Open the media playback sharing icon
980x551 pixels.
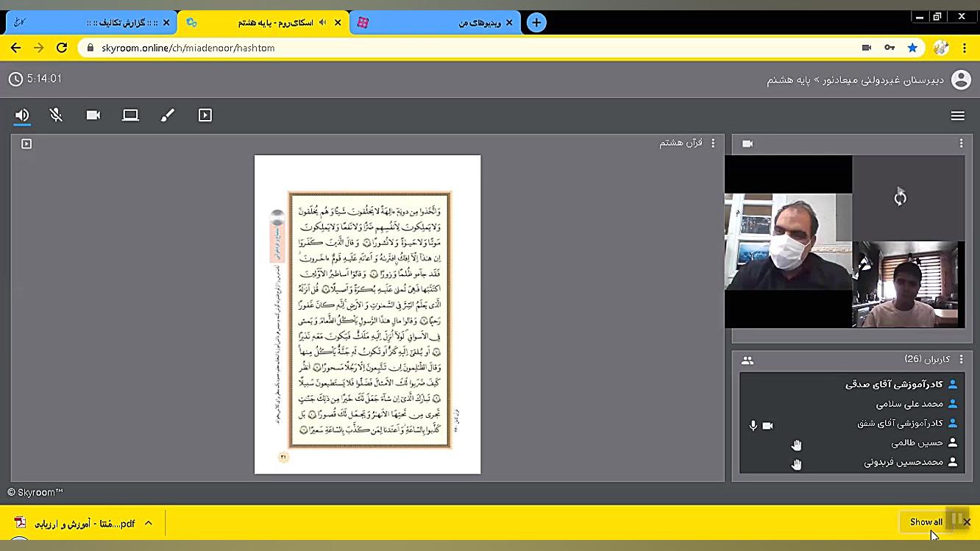click(205, 115)
